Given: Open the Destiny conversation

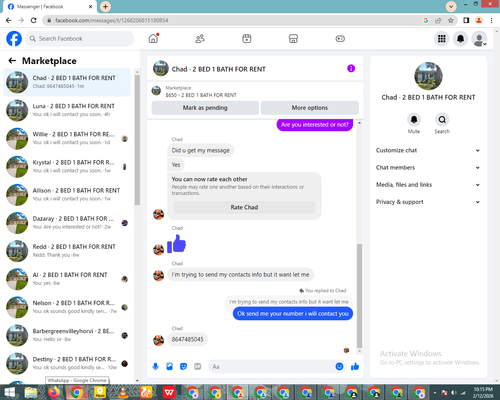Looking at the screenshot, I should 67,364.
